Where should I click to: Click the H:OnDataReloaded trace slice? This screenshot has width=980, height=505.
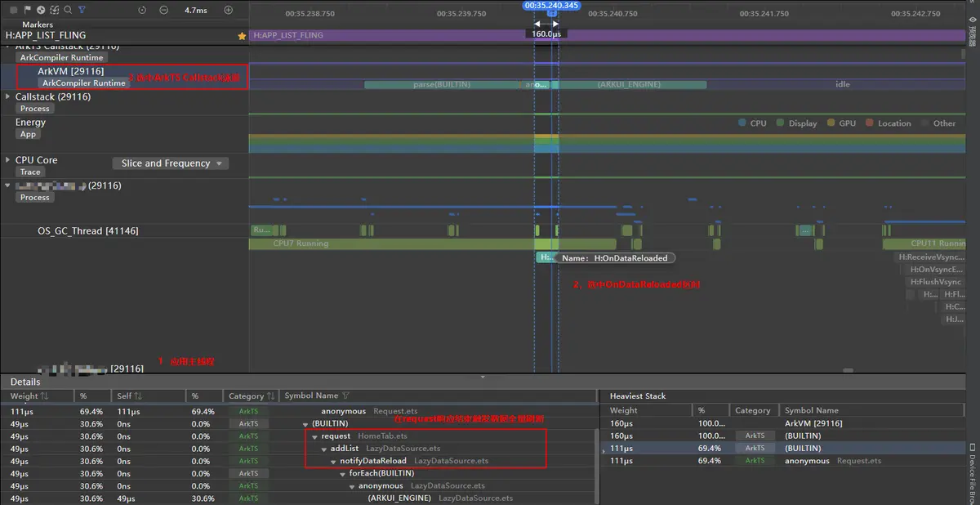546,257
